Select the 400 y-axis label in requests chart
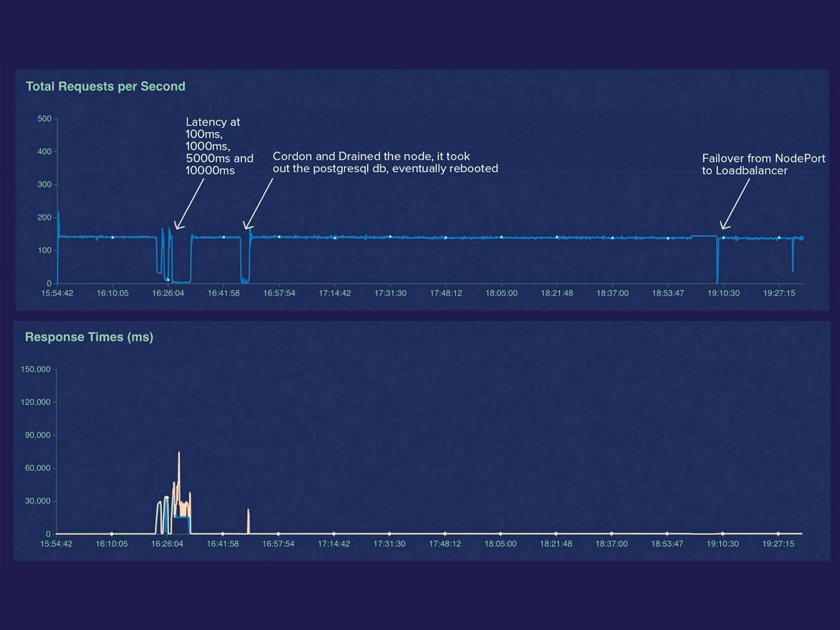Viewport: 840px width, 630px height. point(44,152)
